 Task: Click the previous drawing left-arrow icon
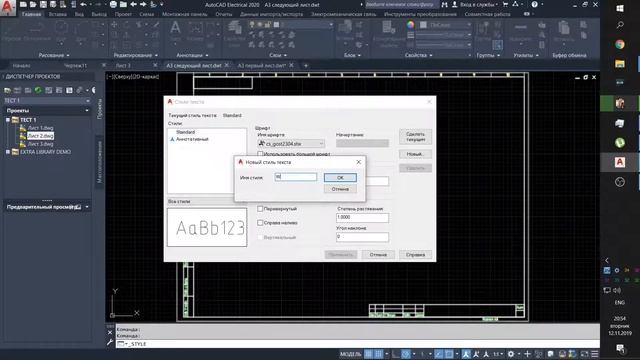133,4
